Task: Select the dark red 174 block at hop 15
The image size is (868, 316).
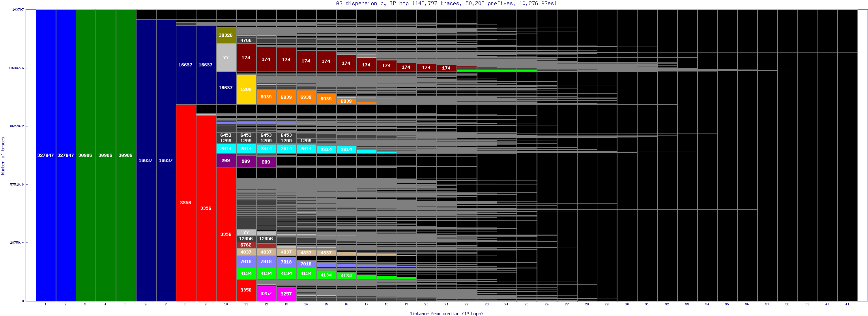Action: point(326,61)
